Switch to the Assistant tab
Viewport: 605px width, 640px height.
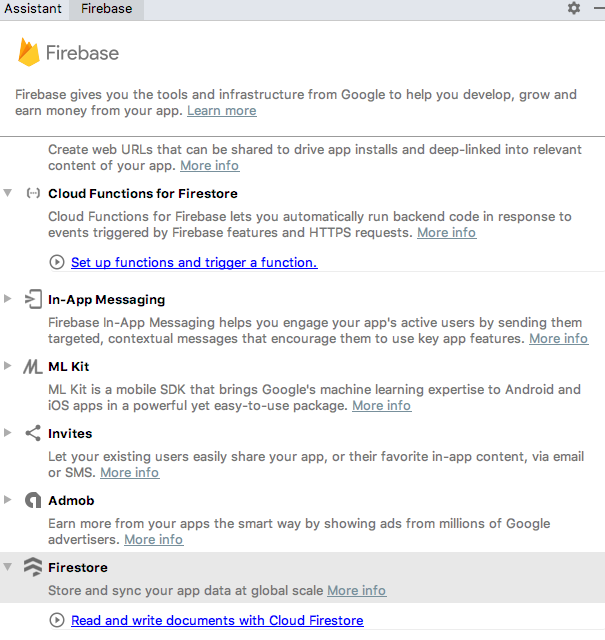click(33, 9)
